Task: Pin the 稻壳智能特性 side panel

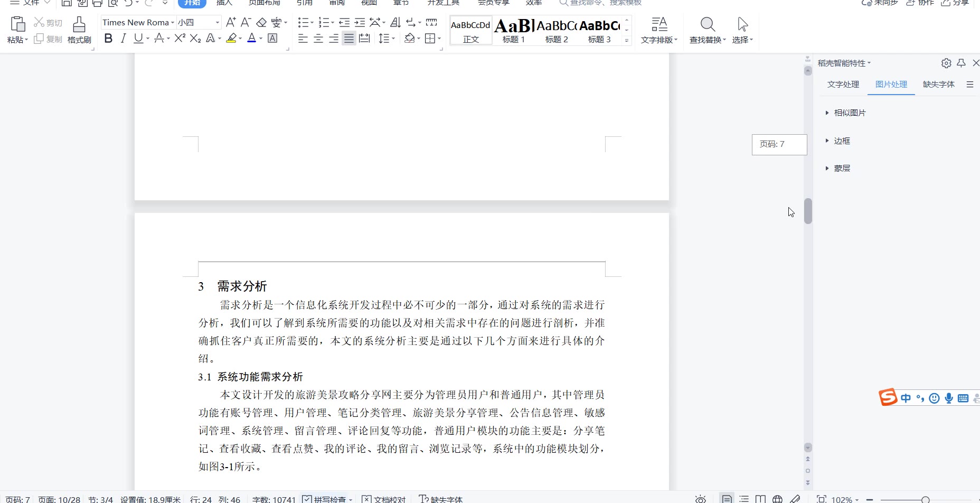Action: 961,63
